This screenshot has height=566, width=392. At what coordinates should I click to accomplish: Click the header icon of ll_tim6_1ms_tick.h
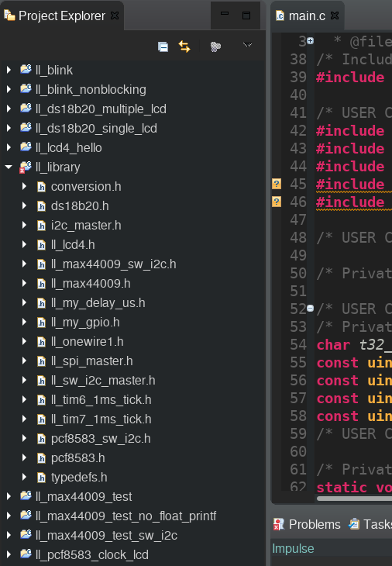pyautogui.click(x=41, y=400)
